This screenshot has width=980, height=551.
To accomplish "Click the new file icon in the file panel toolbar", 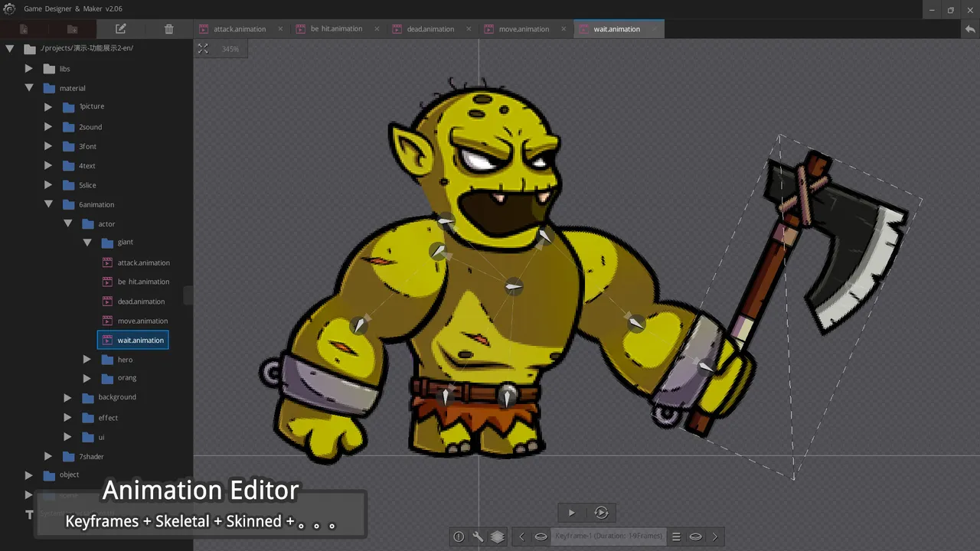I will (24, 29).
